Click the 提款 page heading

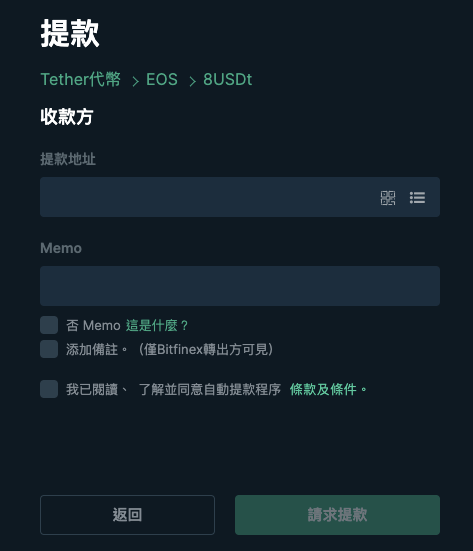[x=70, y=33]
